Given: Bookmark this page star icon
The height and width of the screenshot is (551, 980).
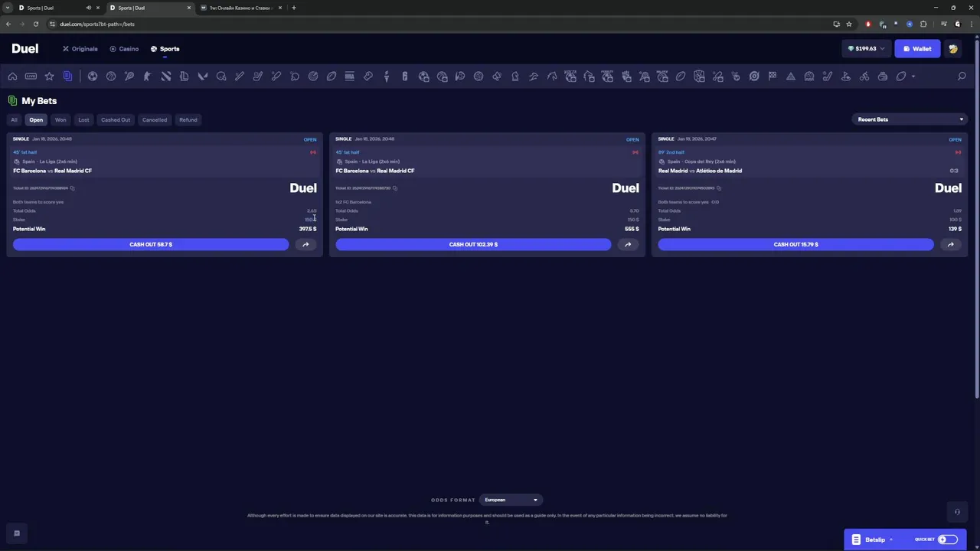Looking at the screenshot, I should pyautogui.click(x=848, y=24).
